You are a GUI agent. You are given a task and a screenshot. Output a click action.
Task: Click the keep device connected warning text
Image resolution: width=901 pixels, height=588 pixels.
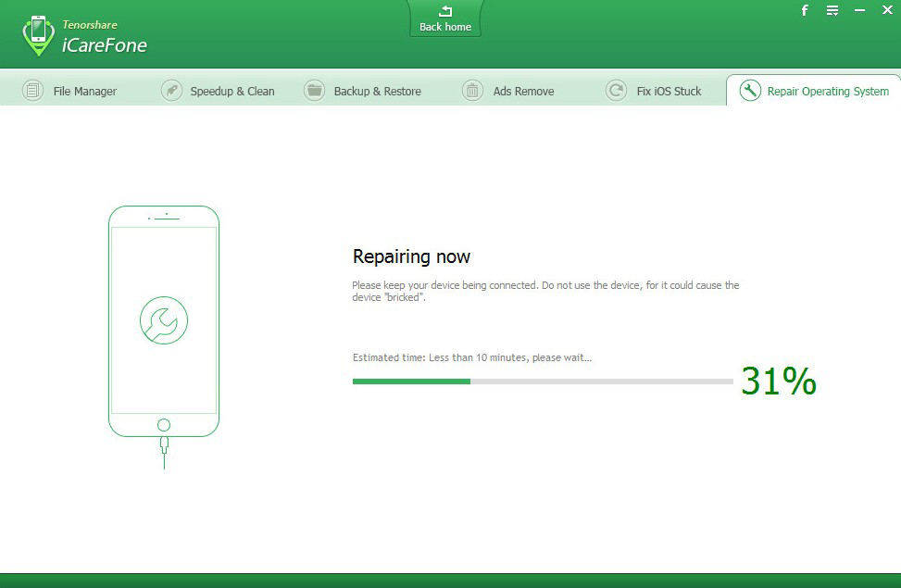tap(545, 291)
